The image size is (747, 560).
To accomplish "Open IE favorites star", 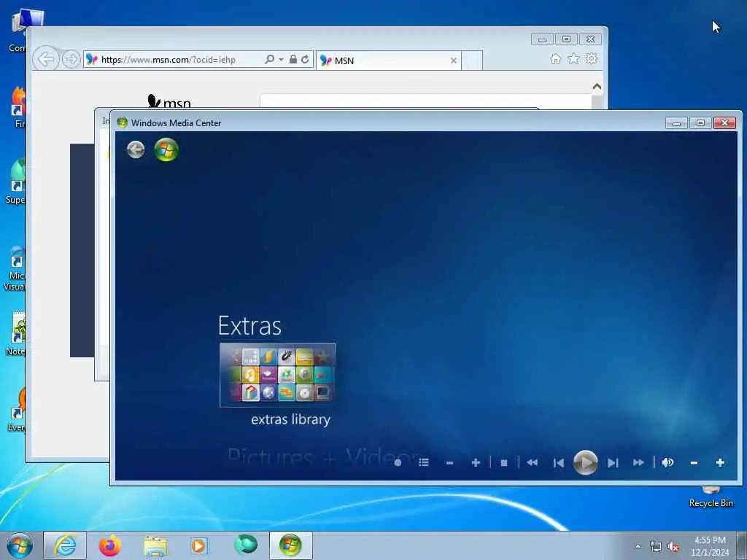I will 573,58.
